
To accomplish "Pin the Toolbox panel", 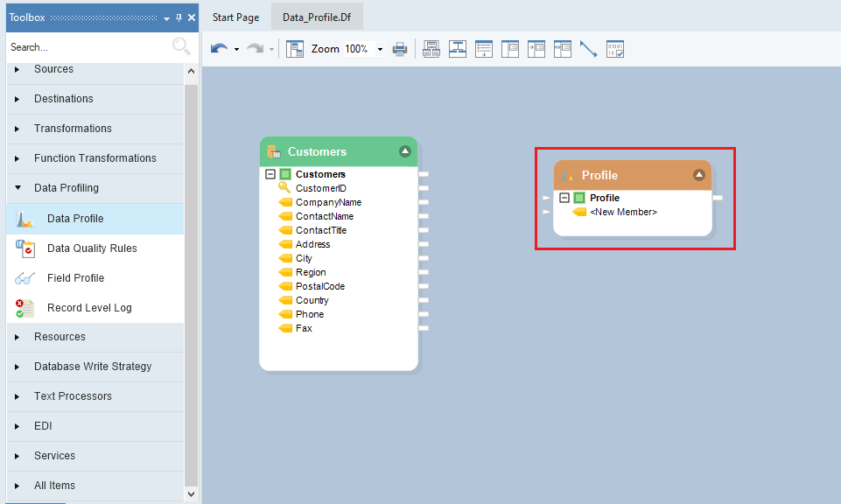I will tap(179, 17).
